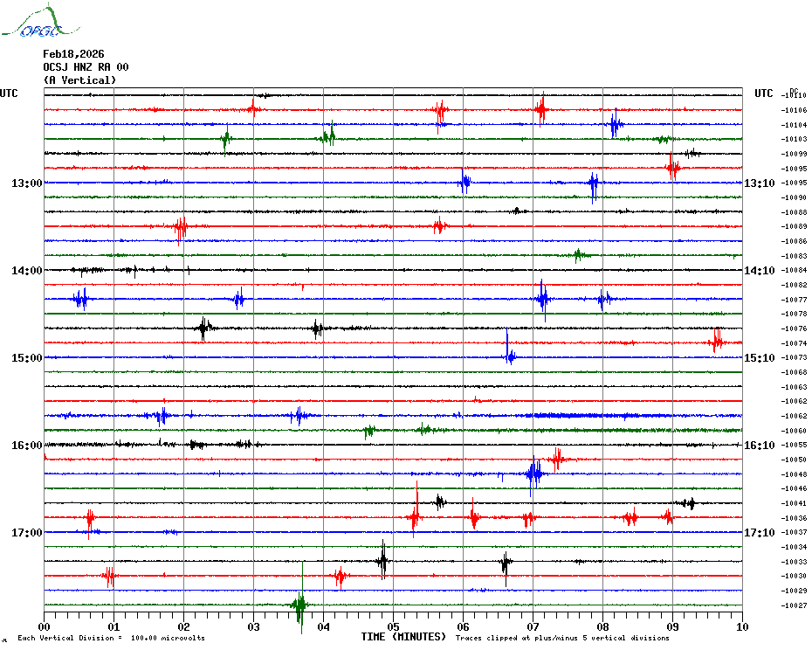Click the 03 minute axis tick label
The height and width of the screenshot is (650, 812).
point(253,627)
